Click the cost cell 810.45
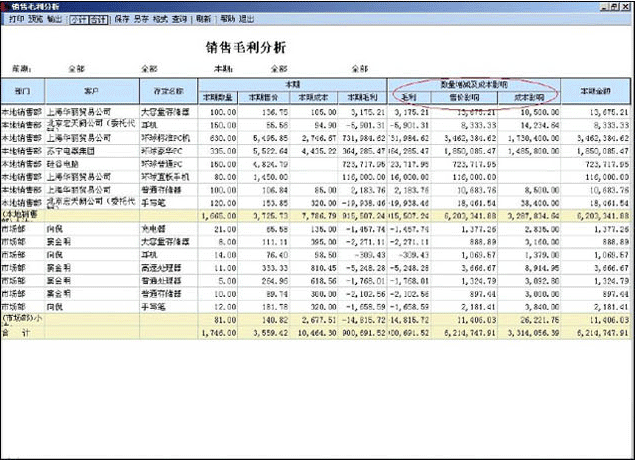 pos(313,268)
